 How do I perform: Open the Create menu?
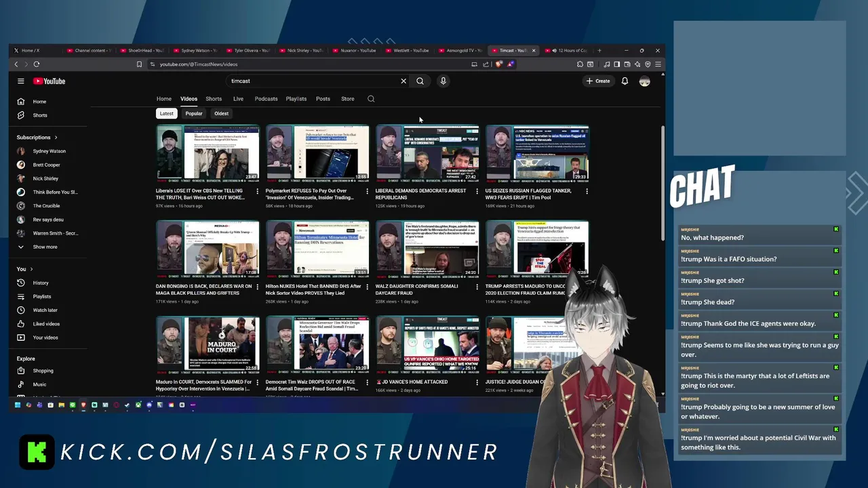point(598,81)
